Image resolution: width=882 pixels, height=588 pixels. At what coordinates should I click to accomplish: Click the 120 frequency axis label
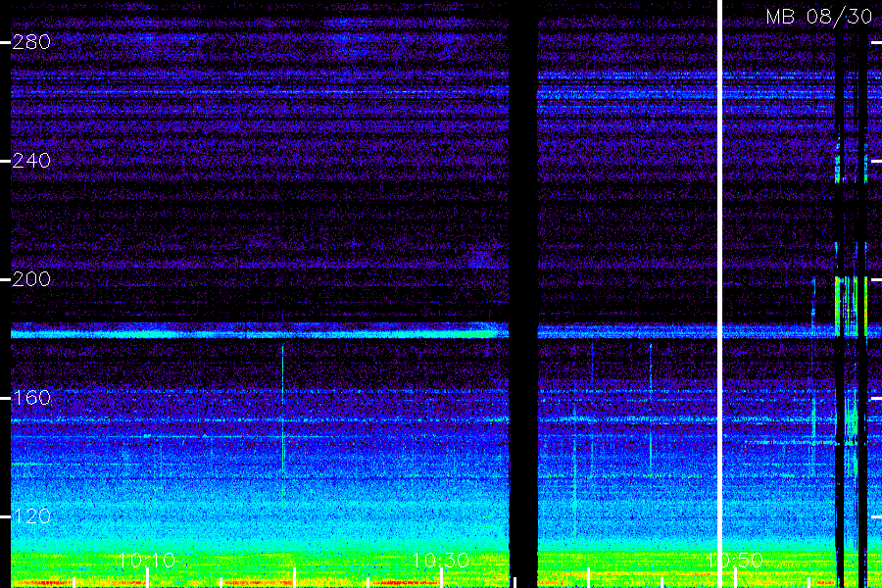pos(31,516)
